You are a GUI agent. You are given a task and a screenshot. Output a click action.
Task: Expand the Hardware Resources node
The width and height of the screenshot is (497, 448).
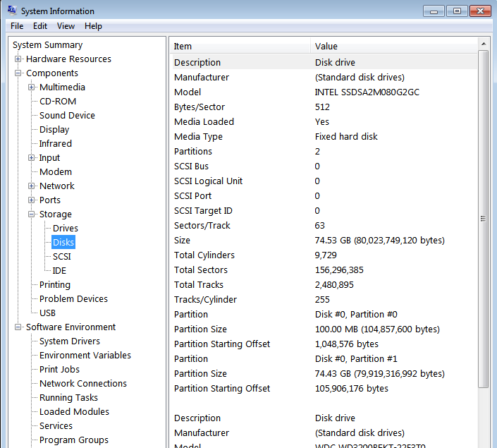click(18, 59)
